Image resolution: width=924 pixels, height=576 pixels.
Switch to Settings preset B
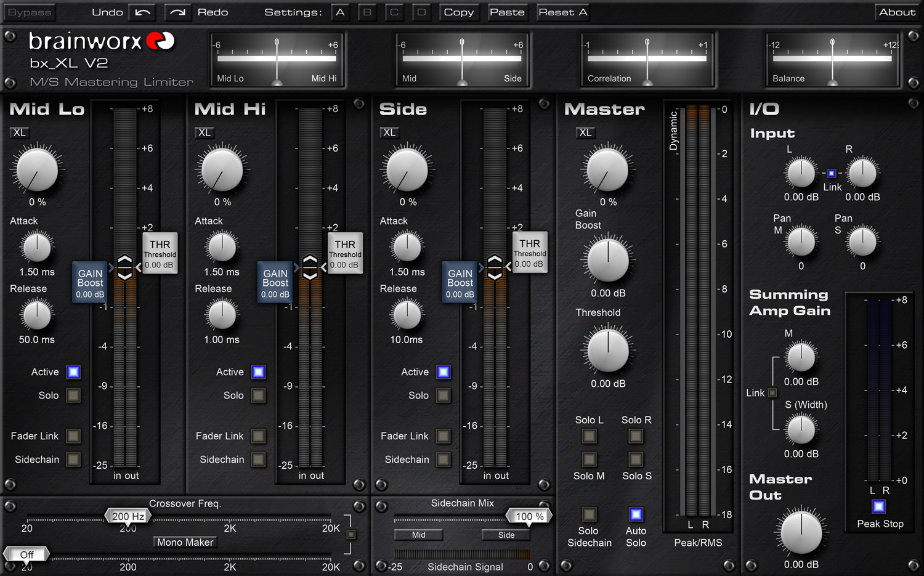pyautogui.click(x=367, y=12)
